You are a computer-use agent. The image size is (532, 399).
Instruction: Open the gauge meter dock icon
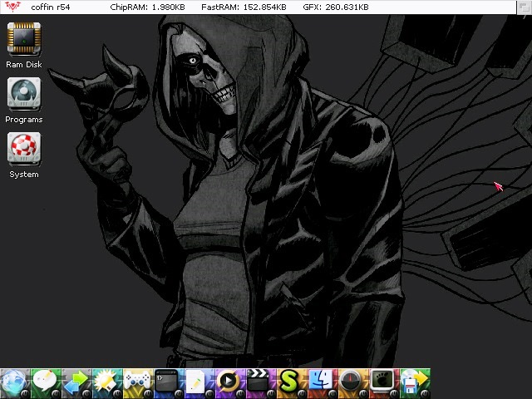tap(353, 383)
